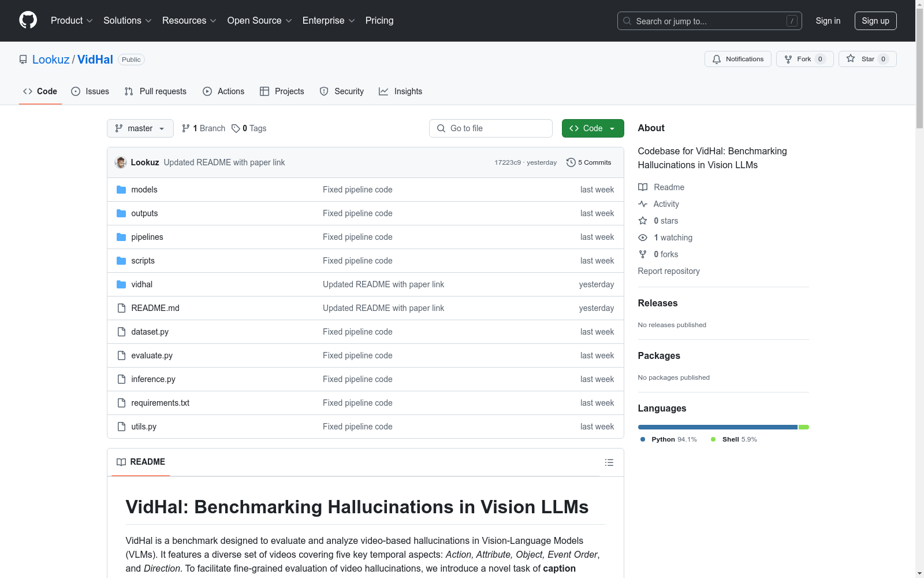Switch to the Security tab
This screenshot has height=578, width=924.
pos(342,91)
